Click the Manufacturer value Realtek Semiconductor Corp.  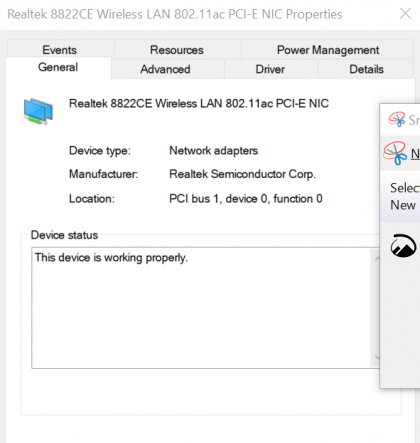click(x=242, y=174)
